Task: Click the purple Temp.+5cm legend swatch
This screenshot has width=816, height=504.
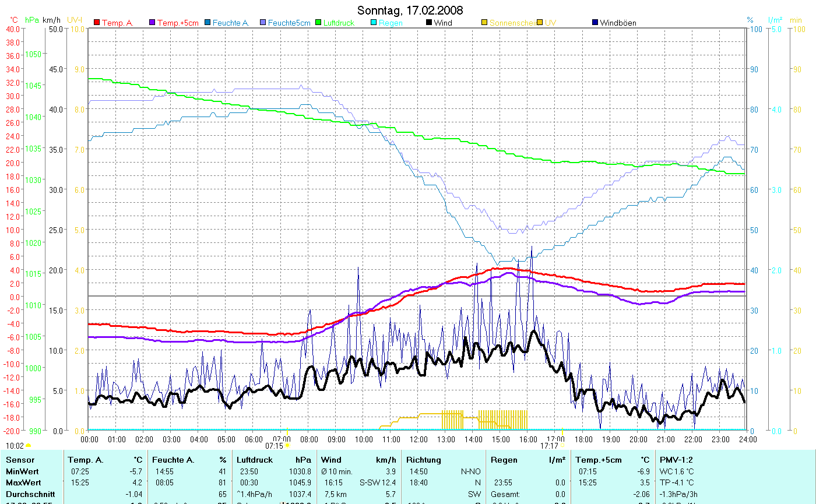Action: (x=153, y=23)
